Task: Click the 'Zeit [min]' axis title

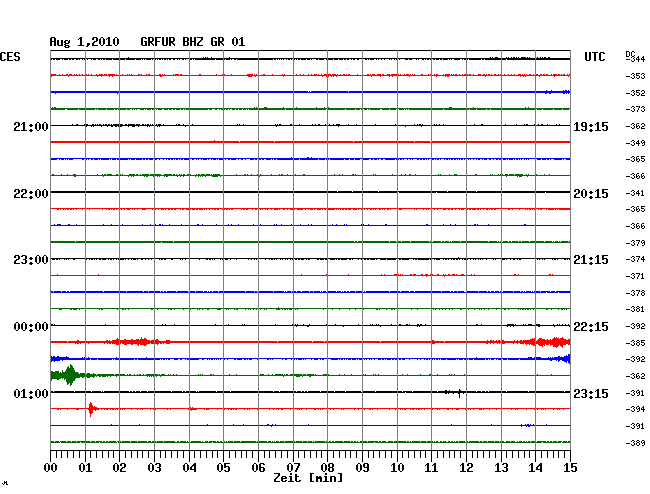Action: pos(308,478)
